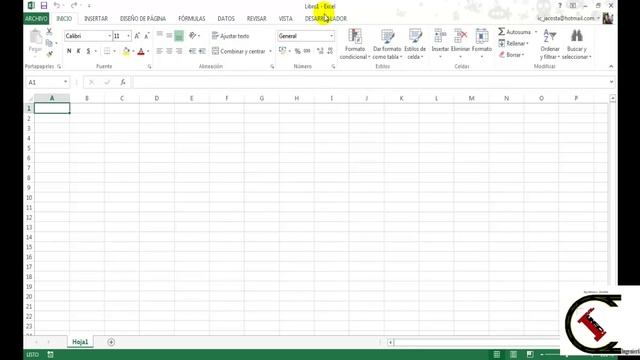Open Formato condicional menu
640x360 pixels.
tap(355, 44)
